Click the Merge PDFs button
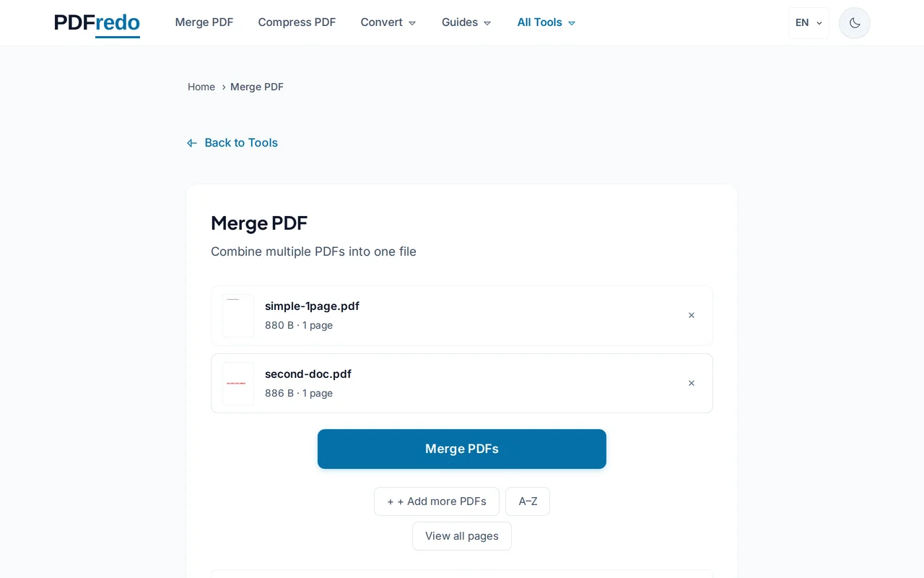 [461, 449]
